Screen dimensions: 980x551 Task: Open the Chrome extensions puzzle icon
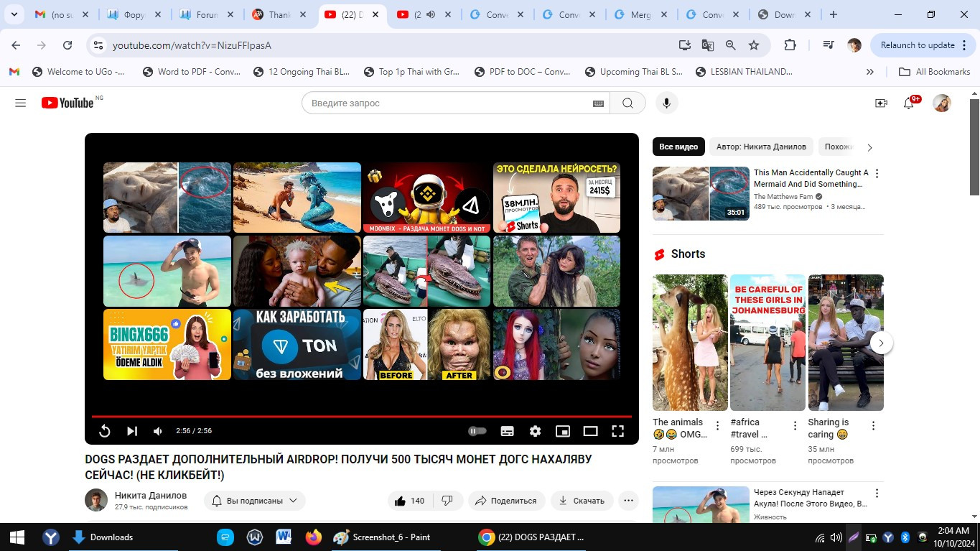790,45
